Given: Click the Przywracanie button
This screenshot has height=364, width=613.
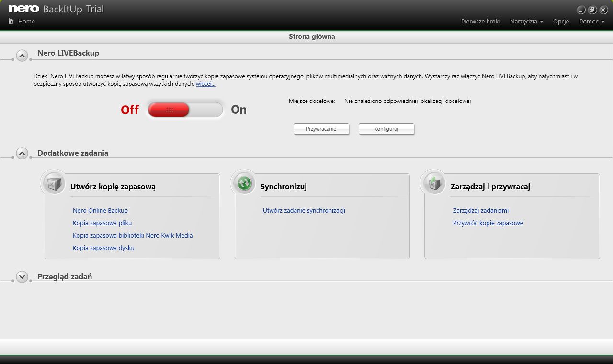Looking at the screenshot, I should click(x=321, y=129).
